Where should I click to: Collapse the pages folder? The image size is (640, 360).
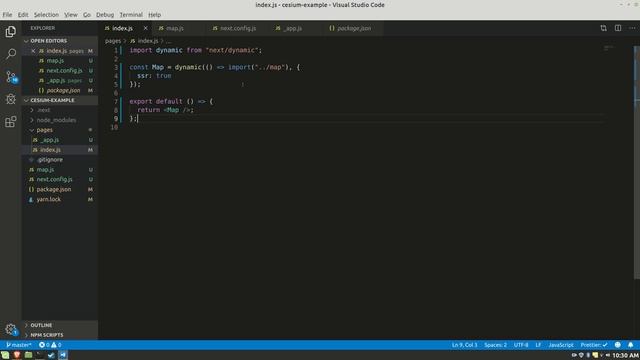click(x=60, y=130)
